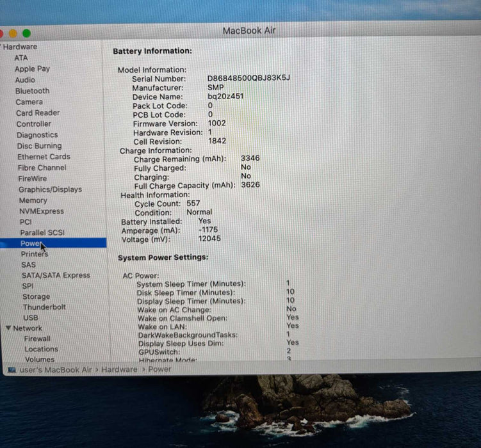This screenshot has width=481, height=448.
Task: Click the Amperage value -1175
Action: pos(208,230)
